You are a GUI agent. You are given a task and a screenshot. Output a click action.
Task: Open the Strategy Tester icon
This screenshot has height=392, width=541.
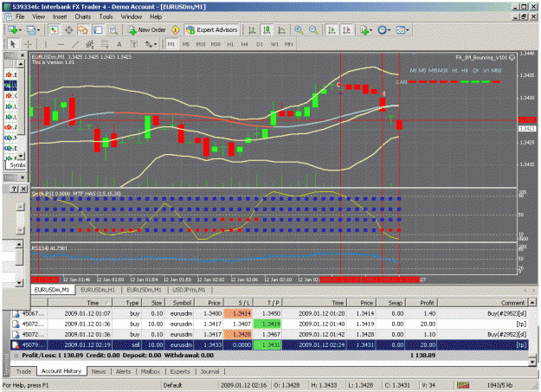113,30
